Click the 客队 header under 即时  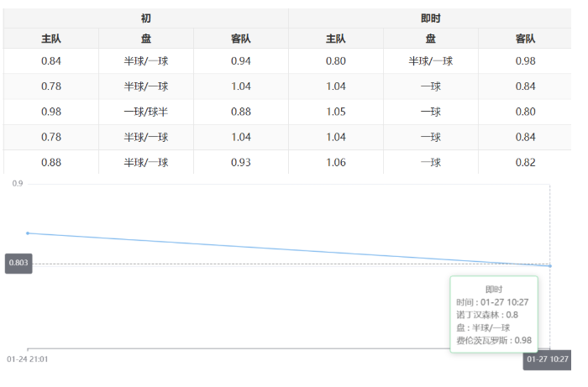525,39
